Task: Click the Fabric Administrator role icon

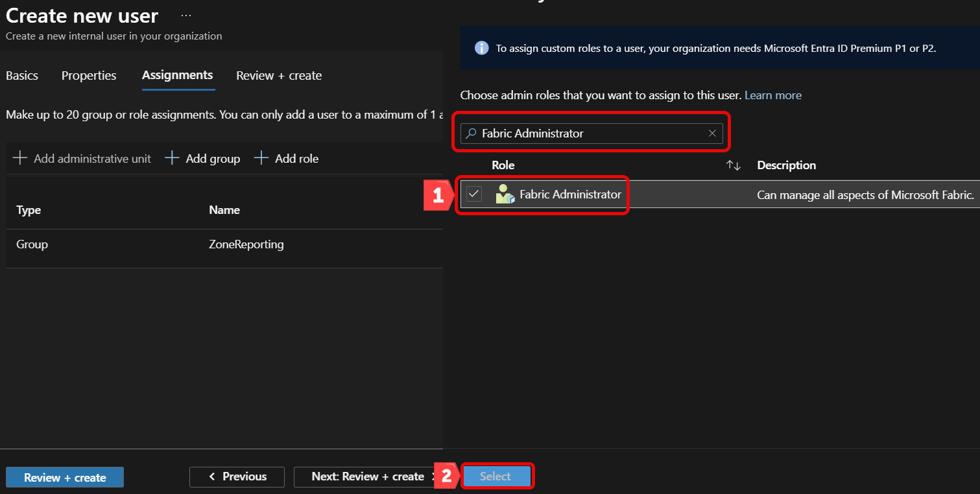Action: pos(505,194)
